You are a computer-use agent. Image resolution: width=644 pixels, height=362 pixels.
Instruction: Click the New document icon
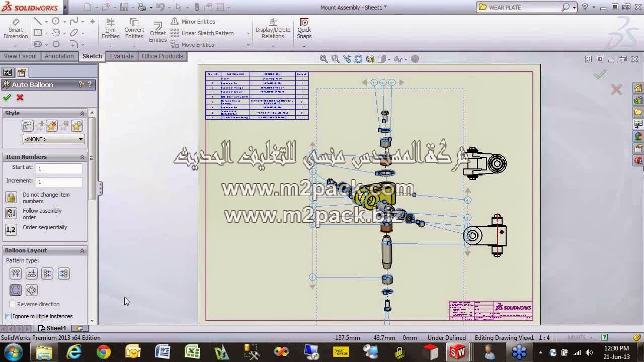[88, 8]
